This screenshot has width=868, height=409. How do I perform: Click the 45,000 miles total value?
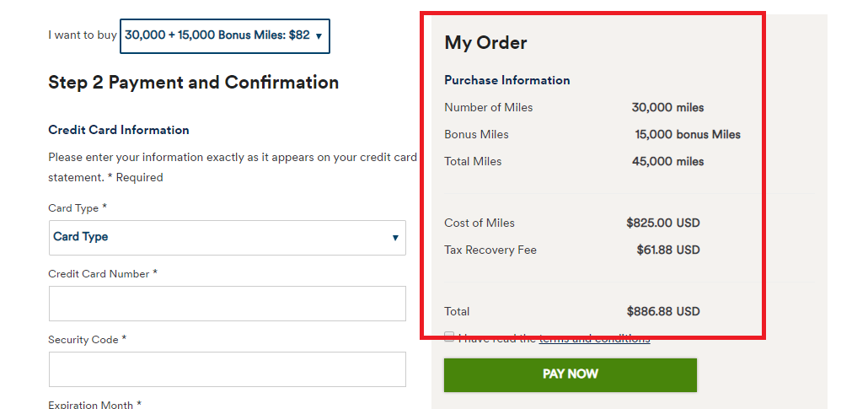tap(667, 161)
